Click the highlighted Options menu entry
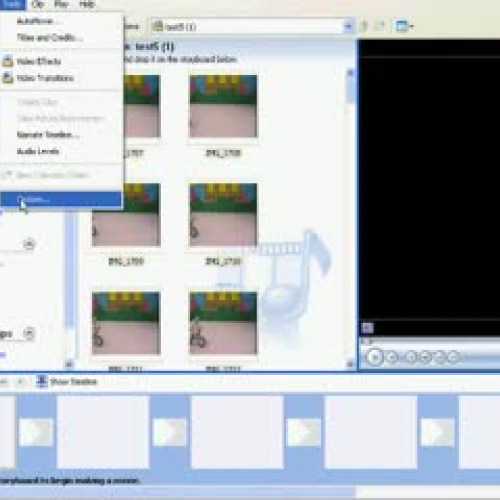 [x=61, y=199]
